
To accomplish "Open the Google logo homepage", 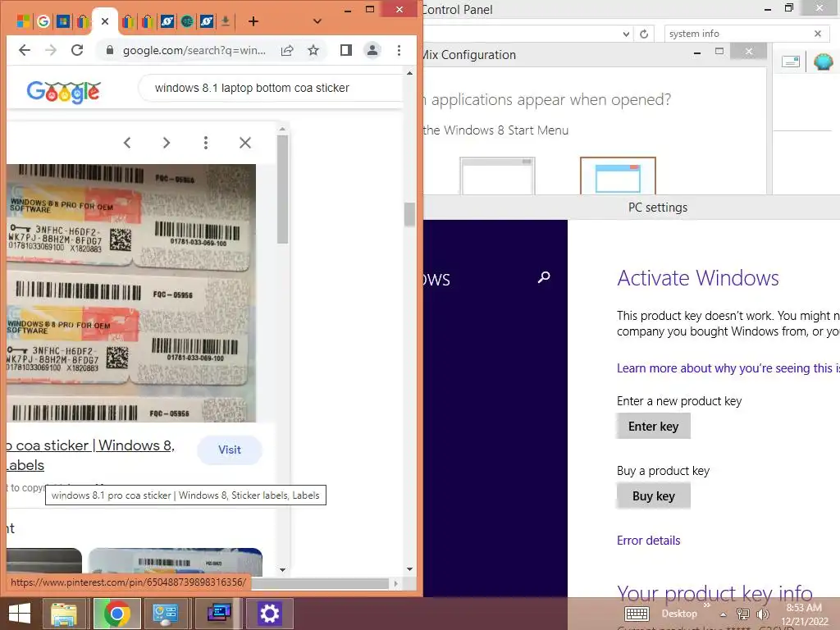I will (63, 92).
